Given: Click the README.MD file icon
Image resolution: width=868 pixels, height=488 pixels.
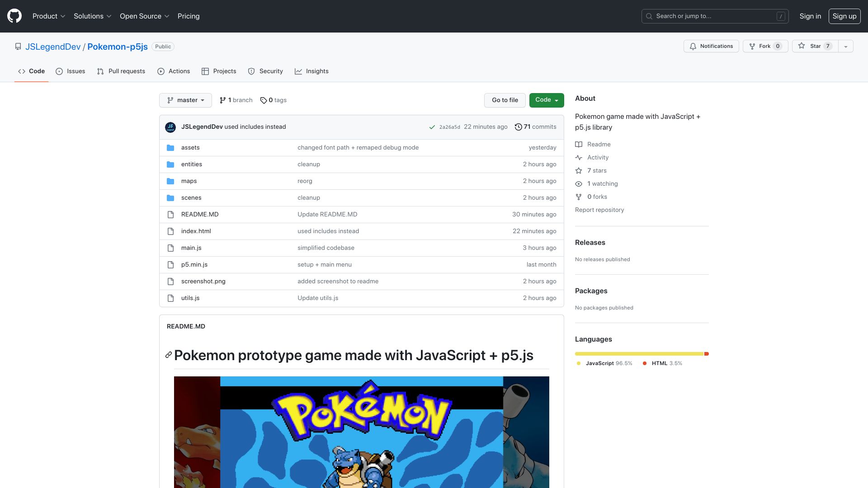Looking at the screenshot, I should tap(170, 215).
